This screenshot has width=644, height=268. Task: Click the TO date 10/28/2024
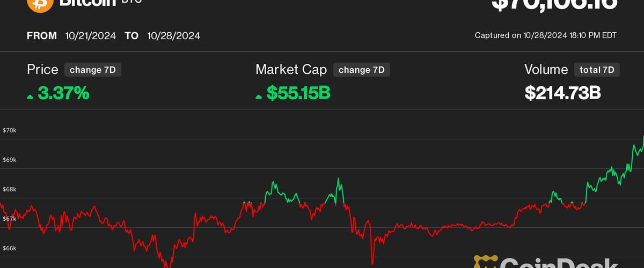173,36
